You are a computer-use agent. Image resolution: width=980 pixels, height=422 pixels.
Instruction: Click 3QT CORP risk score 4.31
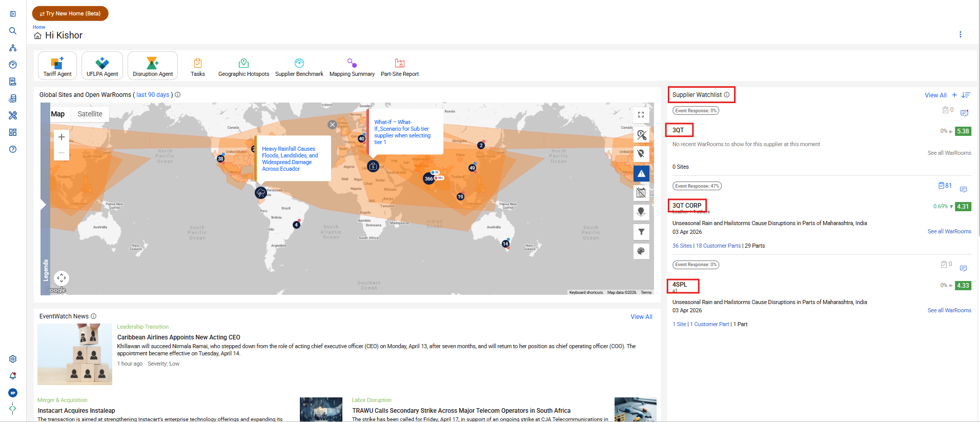pos(963,207)
